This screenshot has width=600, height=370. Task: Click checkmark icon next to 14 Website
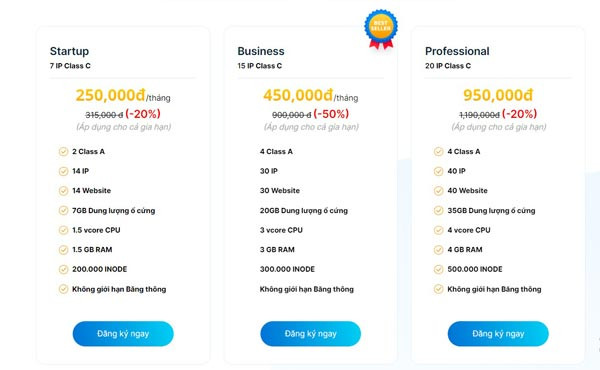click(x=63, y=191)
